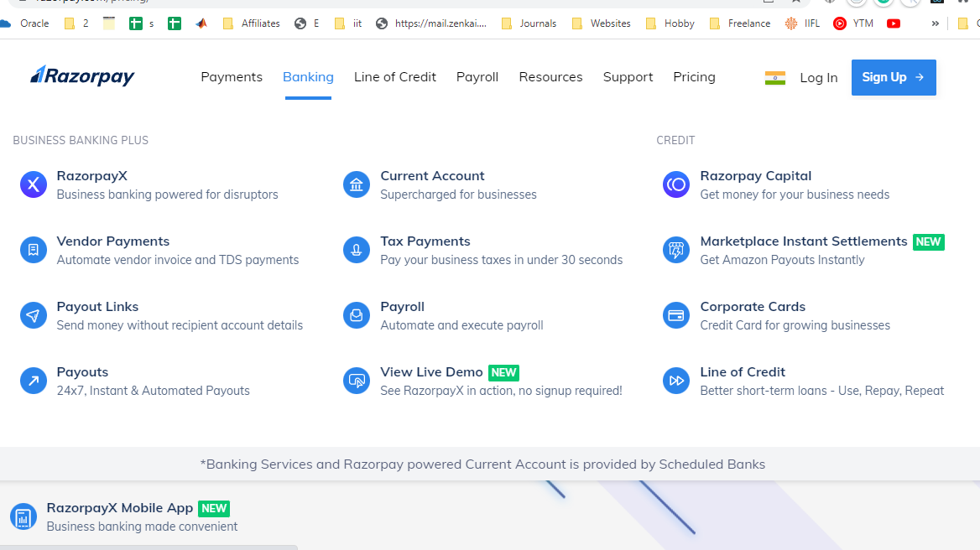The width and height of the screenshot is (980, 550).
Task: Click the Sign Up button
Action: coord(894,77)
